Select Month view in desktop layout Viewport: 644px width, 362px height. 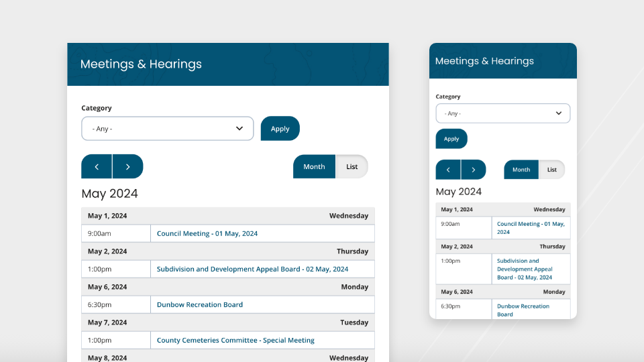(314, 166)
